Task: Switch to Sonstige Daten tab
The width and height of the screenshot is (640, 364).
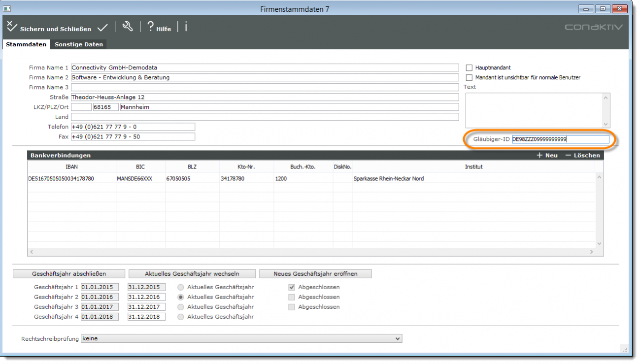Action: (x=79, y=44)
